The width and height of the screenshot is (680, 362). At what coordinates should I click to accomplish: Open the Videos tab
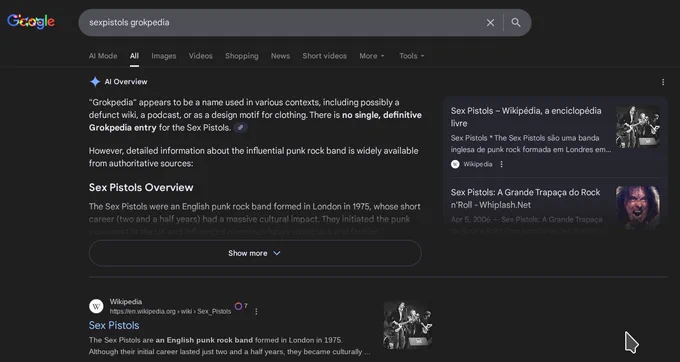point(200,56)
